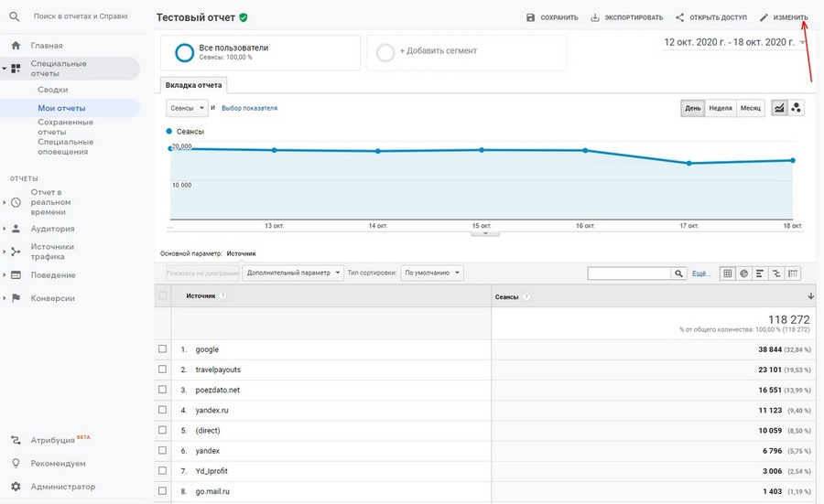Open the Сеансы metric dropdown
Image resolution: width=824 pixels, height=504 pixels.
tap(187, 108)
